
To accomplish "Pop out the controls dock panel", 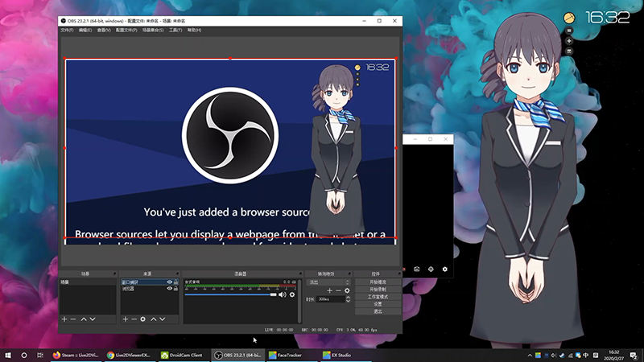I will (x=398, y=274).
